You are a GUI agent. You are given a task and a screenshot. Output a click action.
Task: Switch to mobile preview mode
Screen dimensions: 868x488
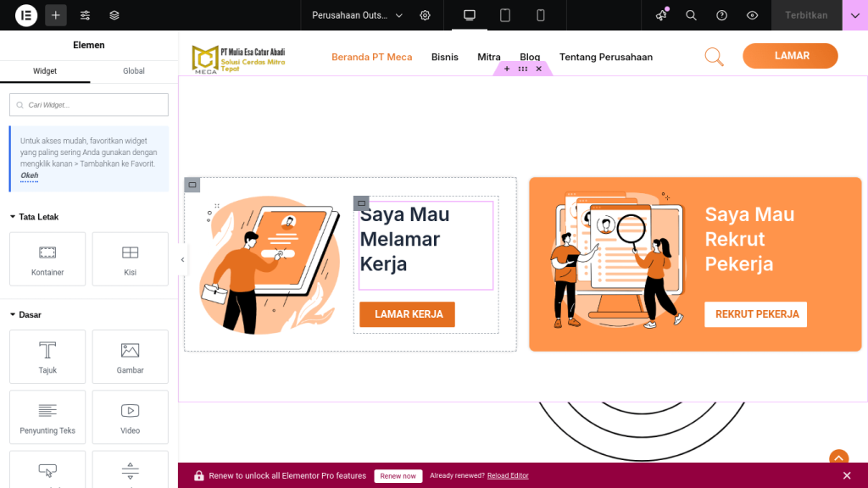pyautogui.click(x=540, y=15)
